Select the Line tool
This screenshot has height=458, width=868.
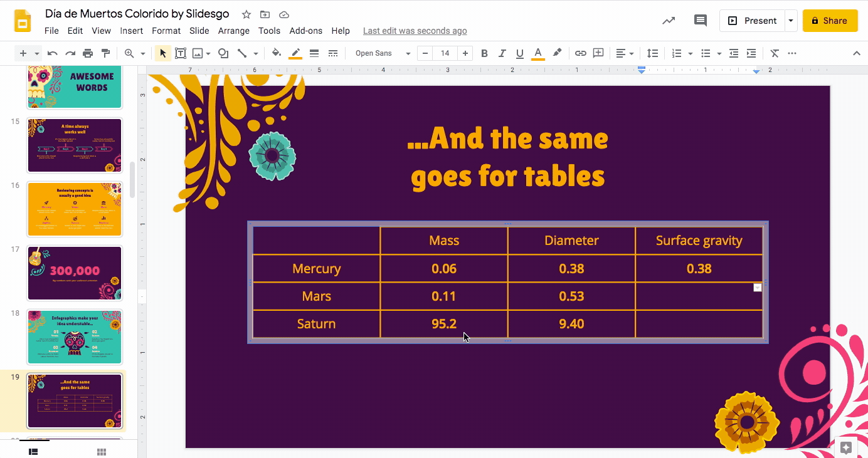(x=242, y=53)
